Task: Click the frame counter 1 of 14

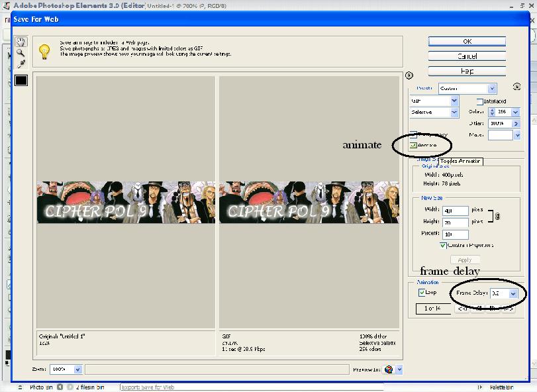Action: (x=432, y=309)
